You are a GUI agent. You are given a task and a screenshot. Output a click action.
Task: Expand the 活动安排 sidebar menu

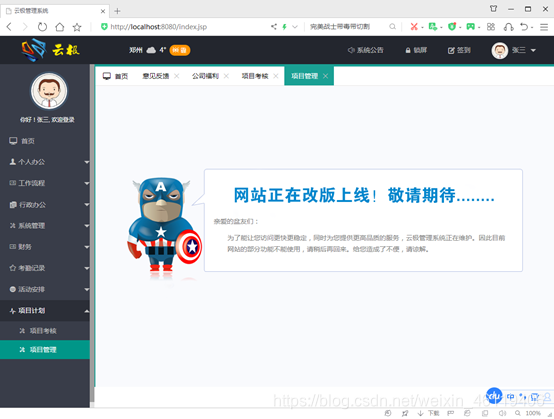point(45,289)
